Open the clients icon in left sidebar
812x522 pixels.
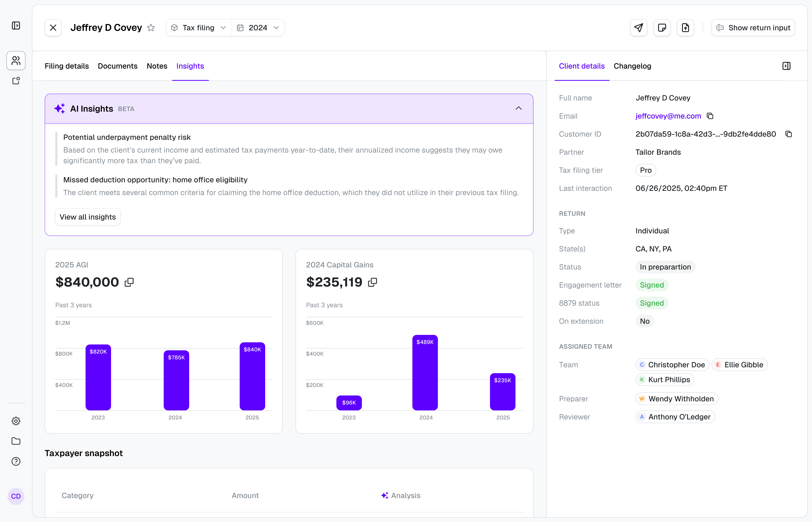16,61
